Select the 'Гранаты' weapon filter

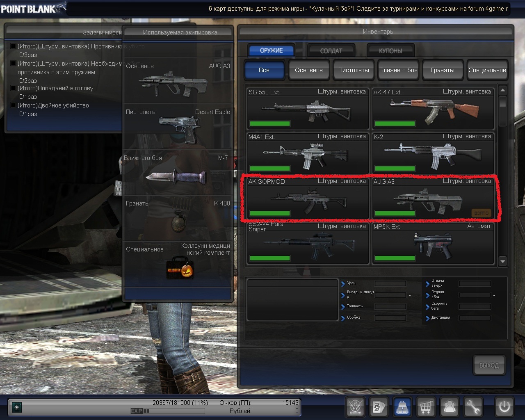(x=443, y=70)
